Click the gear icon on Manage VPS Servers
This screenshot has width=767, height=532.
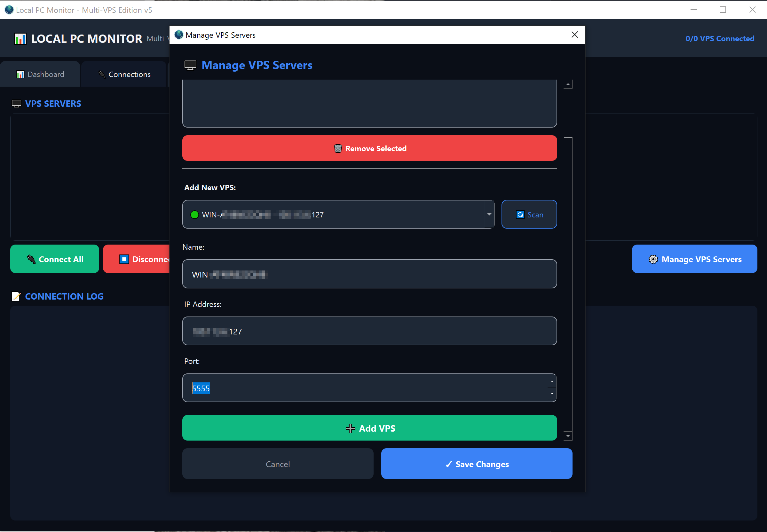(x=652, y=259)
